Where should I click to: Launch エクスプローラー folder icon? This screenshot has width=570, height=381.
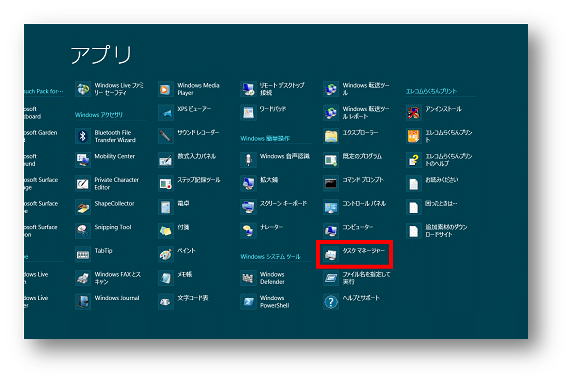coord(331,136)
